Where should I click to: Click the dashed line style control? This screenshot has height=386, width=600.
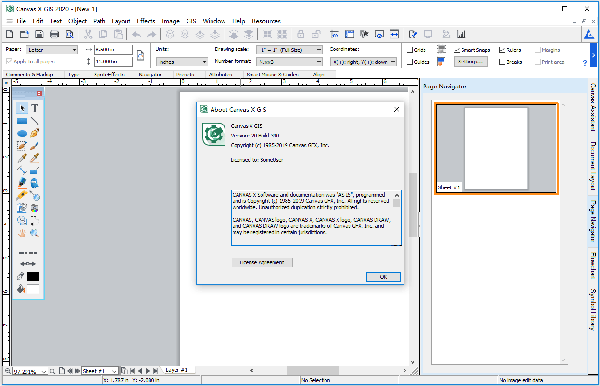(x=28, y=253)
